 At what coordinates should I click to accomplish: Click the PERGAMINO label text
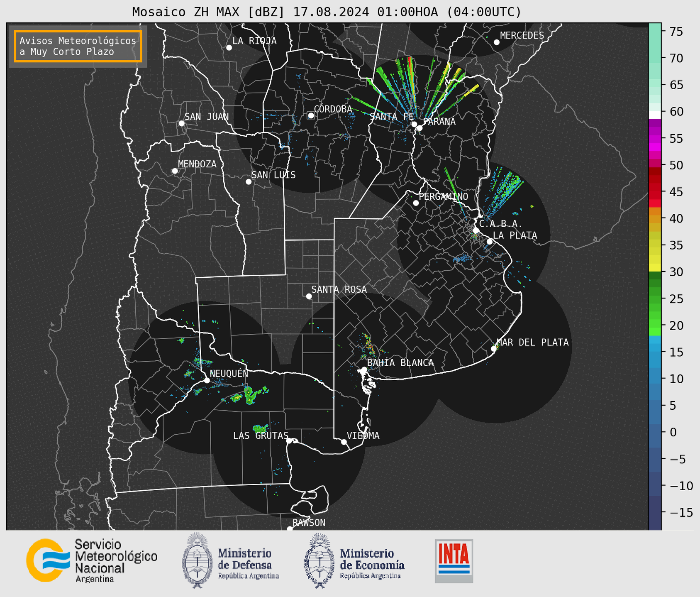(444, 196)
